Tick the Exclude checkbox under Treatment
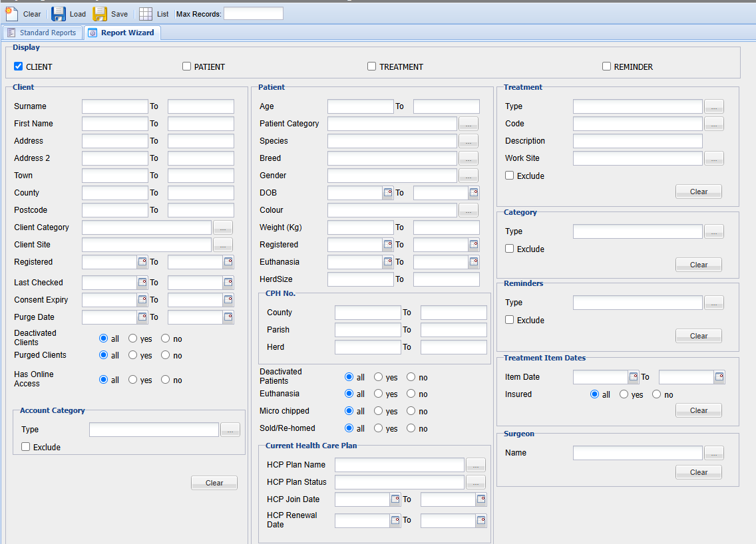 510,176
